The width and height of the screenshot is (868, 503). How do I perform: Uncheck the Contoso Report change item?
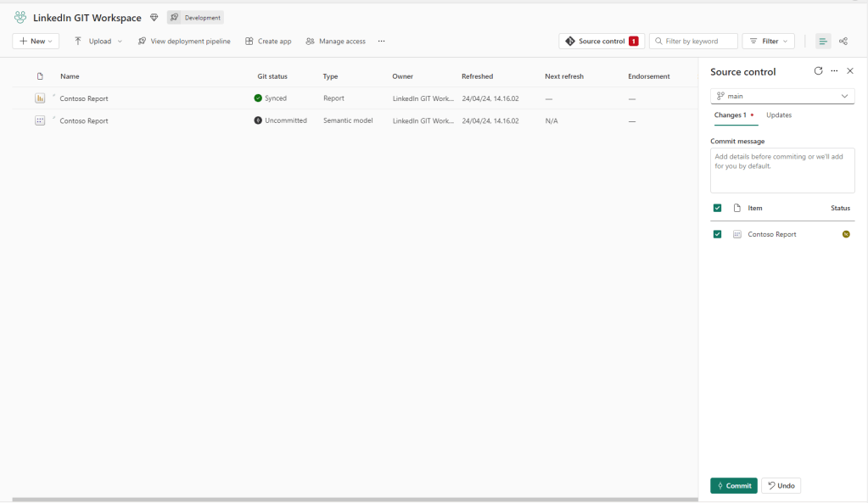tap(718, 233)
